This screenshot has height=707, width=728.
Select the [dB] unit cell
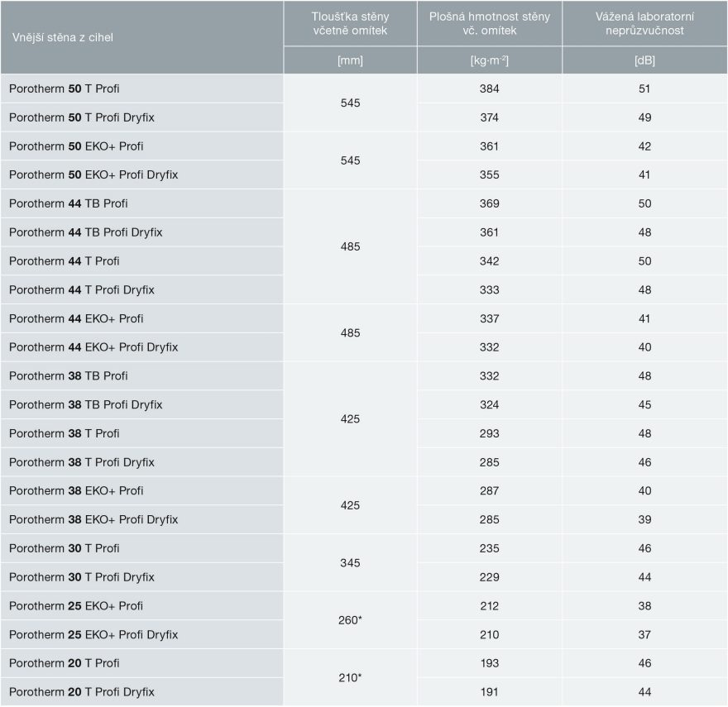pos(644,60)
